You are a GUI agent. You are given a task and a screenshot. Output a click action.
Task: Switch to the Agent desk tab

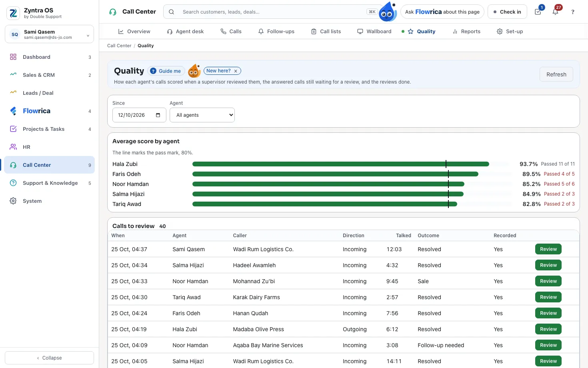(186, 32)
